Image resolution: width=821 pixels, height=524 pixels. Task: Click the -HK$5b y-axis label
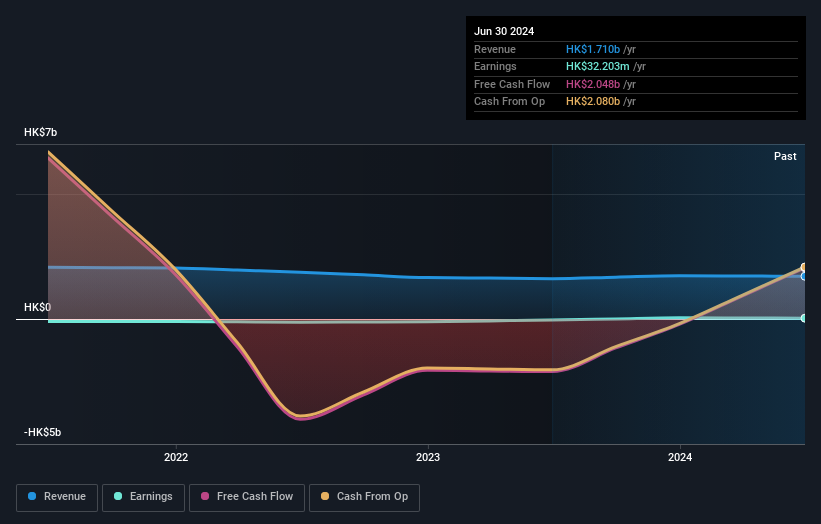pyautogui.click(x=42, y=432)
